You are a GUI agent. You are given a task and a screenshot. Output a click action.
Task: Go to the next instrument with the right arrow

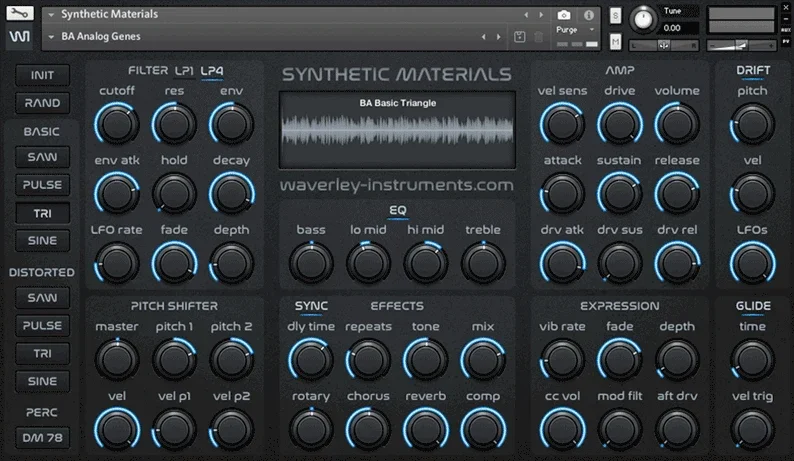[541, 15]
